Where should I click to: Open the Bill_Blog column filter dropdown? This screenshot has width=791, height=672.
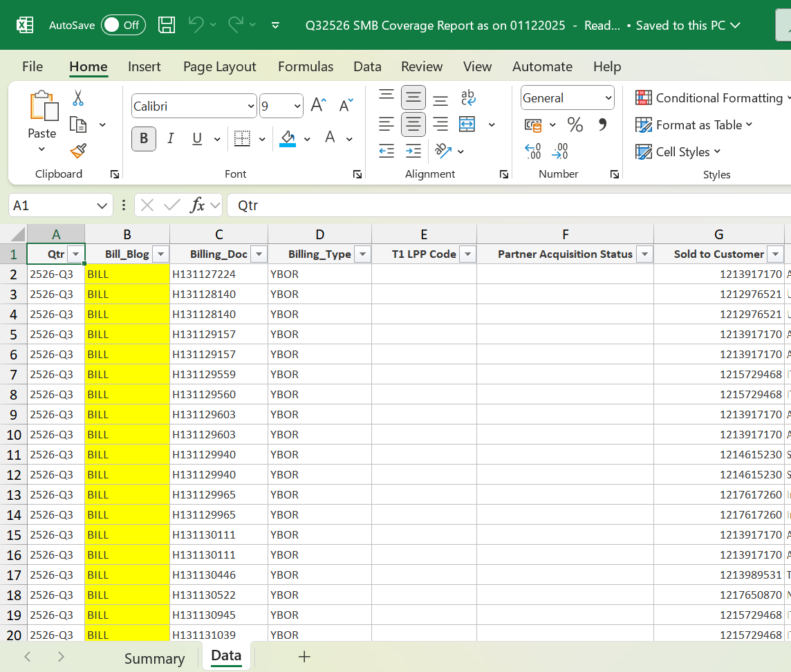click(160, 254)
